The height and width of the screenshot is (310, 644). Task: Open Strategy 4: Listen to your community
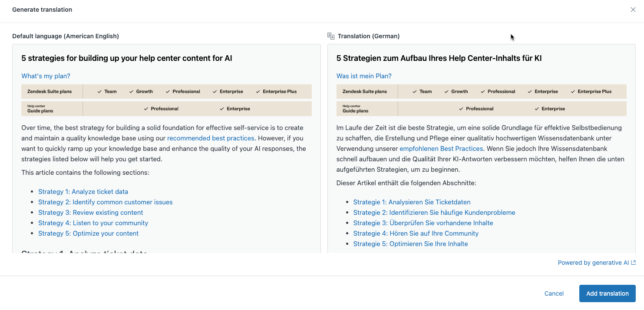click(x=93, y=223)
